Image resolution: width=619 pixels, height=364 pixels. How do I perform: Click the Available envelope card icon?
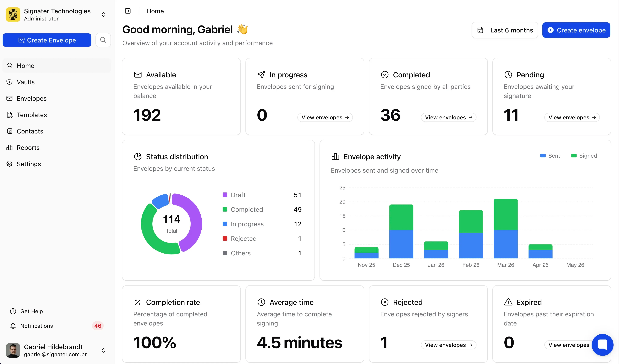[138, 75]
